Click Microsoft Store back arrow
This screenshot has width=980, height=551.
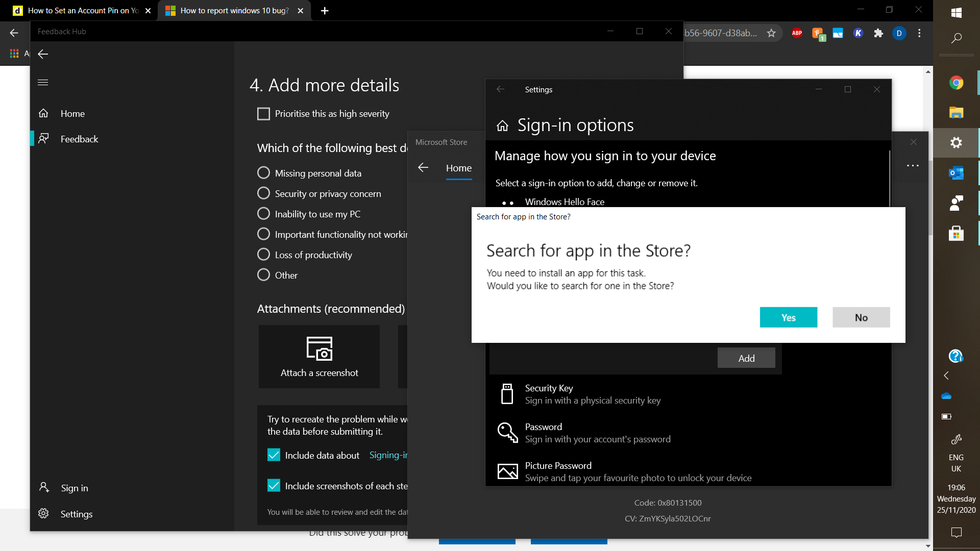pyautogui.click(x=423, y=167)
